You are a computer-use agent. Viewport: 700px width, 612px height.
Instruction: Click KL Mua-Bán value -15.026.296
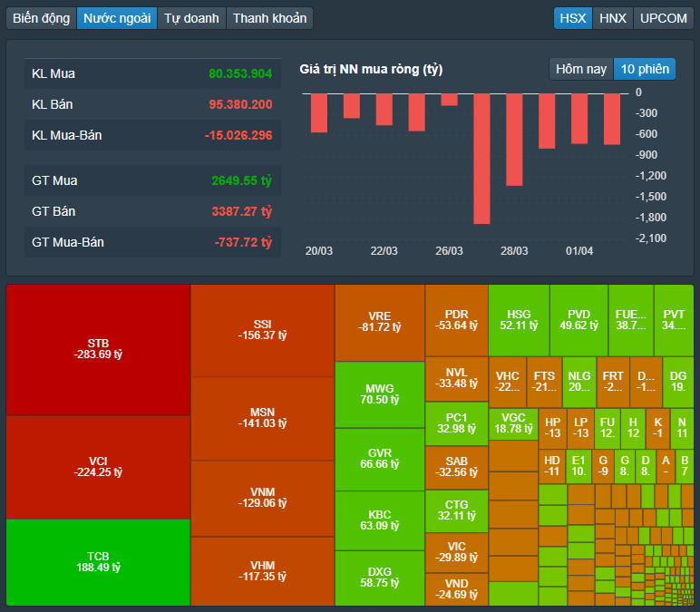point(238,135)
